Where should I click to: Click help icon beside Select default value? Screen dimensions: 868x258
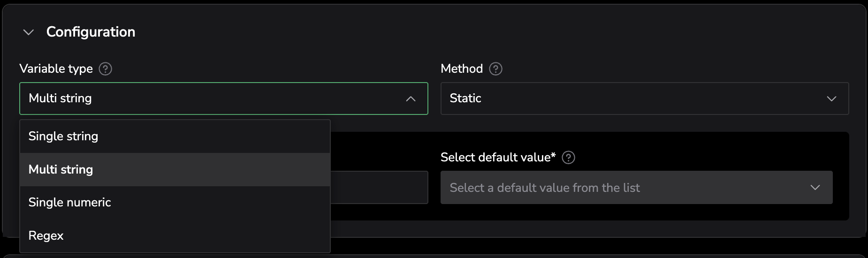(568, 158)
